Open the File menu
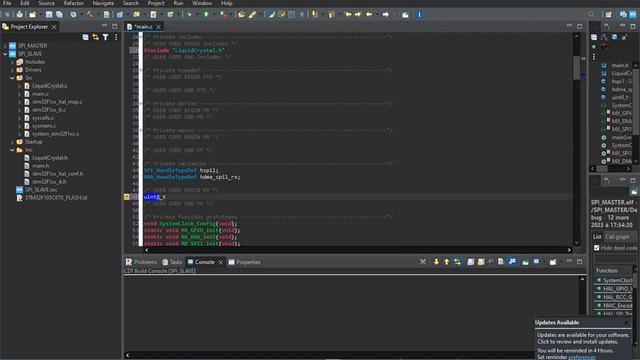The width and height of the screenshot is (640, 360). pyautogui.click(x=7, y=3)
